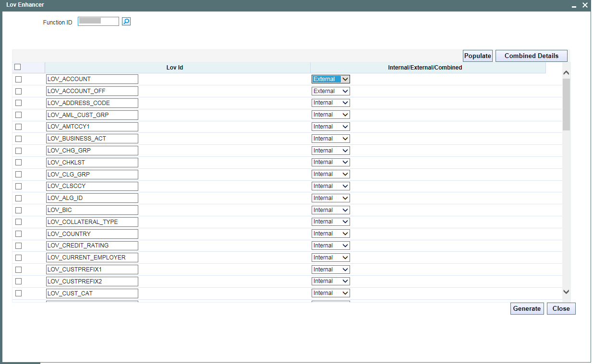The height and width of the screenshot is (364, 593).
Task: Check the box for LOV_AMTCCY1 row
Action: 19,127
